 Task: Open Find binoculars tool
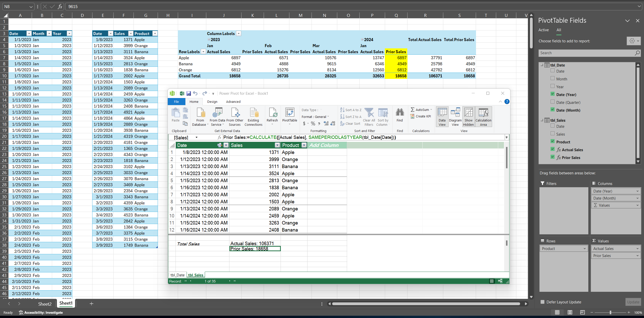click(400, 115)
